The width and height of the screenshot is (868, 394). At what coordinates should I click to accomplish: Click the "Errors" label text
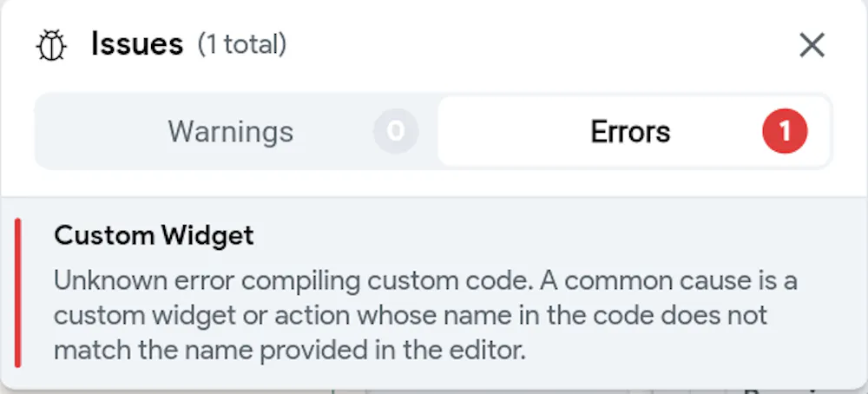(x=631, y=132)
